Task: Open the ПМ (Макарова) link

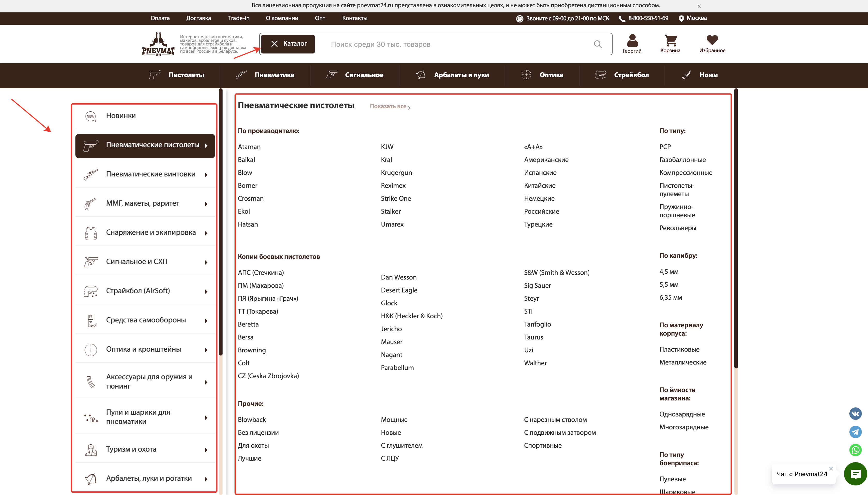Action: click(x=261, y=285)
